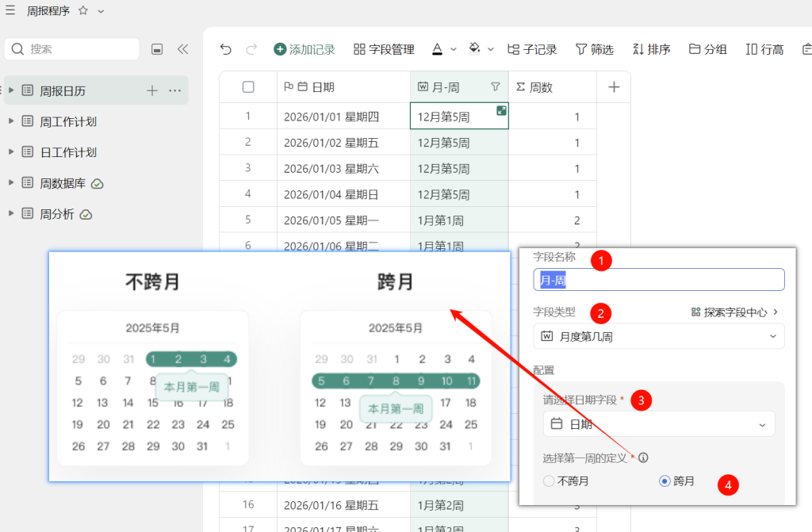Screen dimensions: 812x532
Task: Open the 分组 grouping tool
Action: [x=708, y=49]
